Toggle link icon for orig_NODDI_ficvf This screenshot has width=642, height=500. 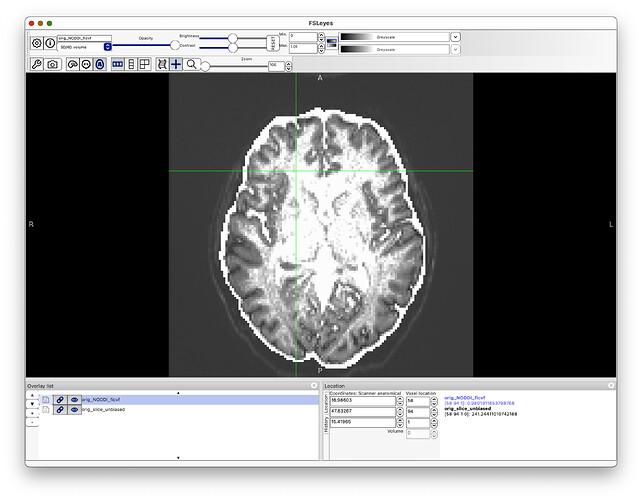click(60, 399)
